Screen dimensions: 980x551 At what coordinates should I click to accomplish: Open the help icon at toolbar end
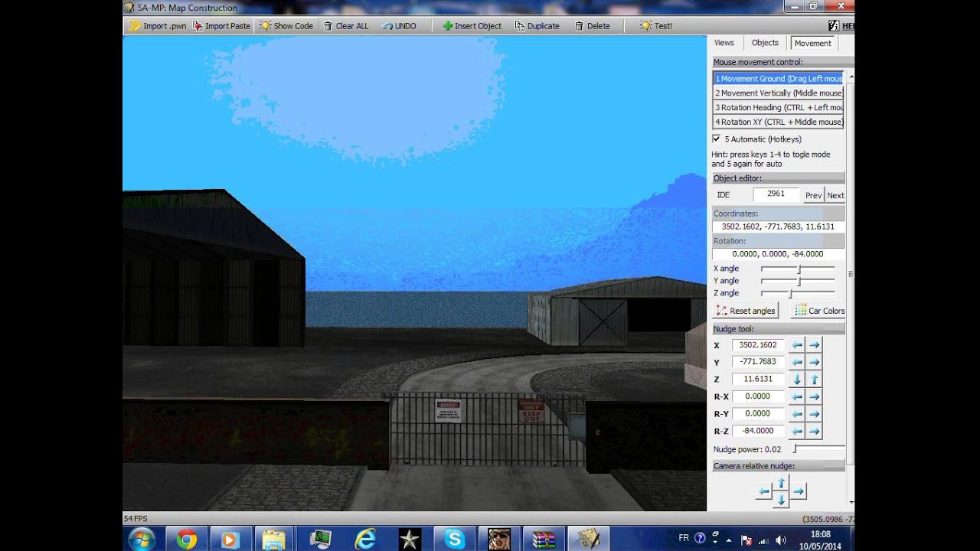click(x=834, y=26)
